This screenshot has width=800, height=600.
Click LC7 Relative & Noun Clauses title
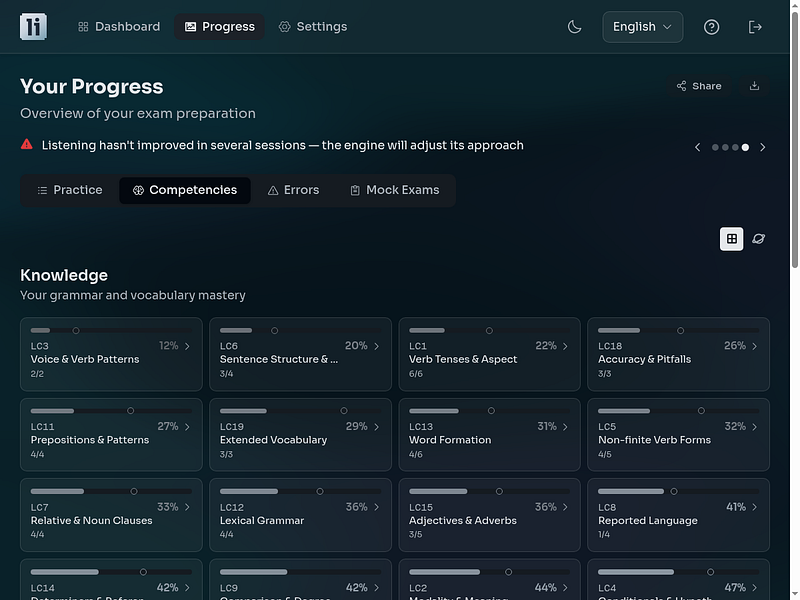tap(91, 520)
